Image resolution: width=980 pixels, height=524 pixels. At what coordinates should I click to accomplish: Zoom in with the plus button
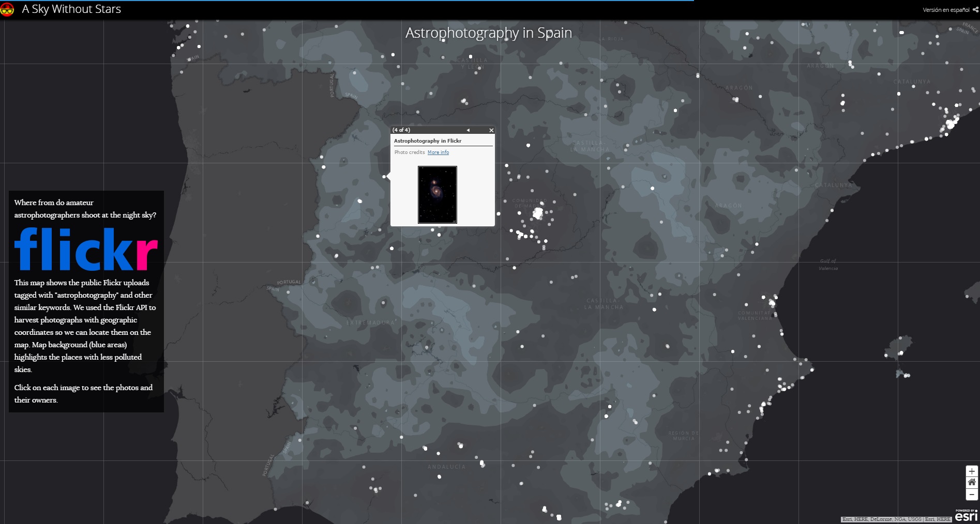[x=972, y=471]
